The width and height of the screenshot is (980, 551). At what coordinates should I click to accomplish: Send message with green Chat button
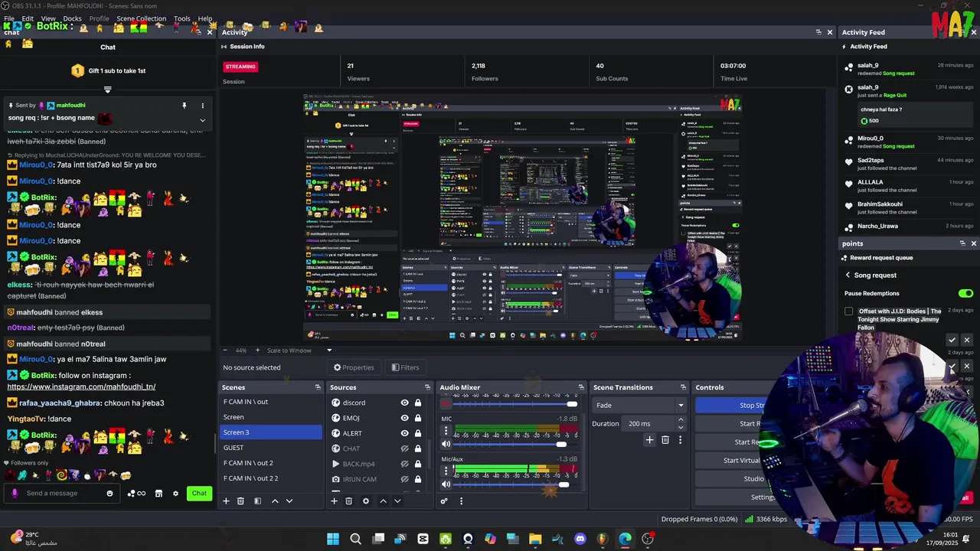pyautogui.click(x=199, y=494)
